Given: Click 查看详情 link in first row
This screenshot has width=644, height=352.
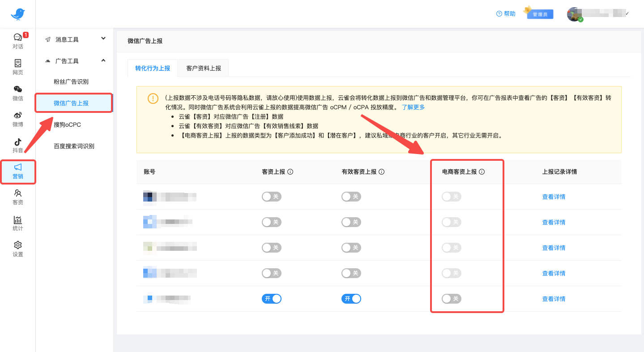Looking at the screenshot, I should tap(554, 197).
